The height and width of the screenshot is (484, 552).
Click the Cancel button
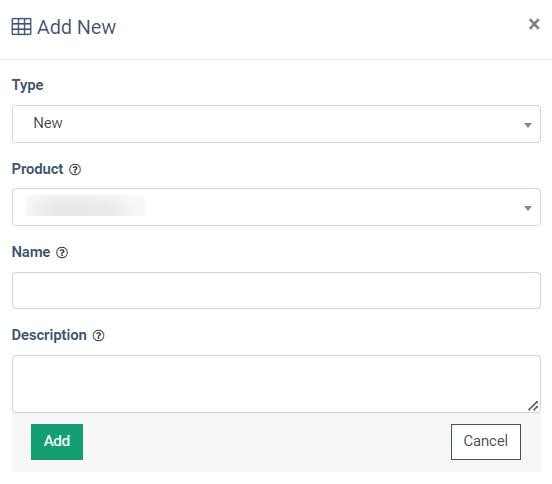pyautogui.click(x=486, y=442)
